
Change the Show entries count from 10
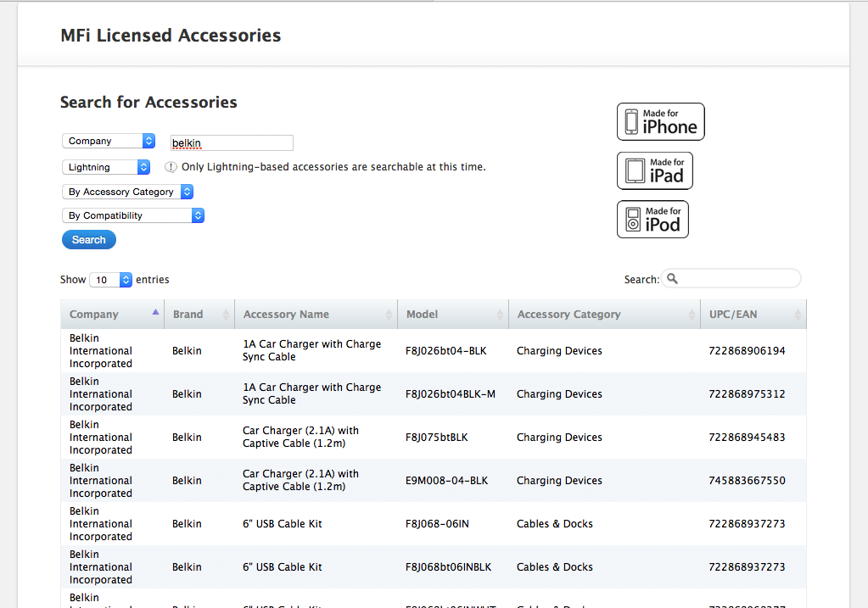point(110,279)
